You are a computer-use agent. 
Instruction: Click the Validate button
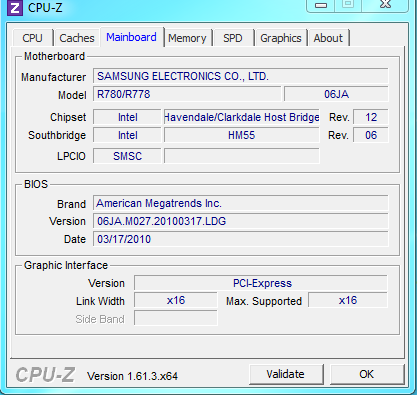(286, 374)
